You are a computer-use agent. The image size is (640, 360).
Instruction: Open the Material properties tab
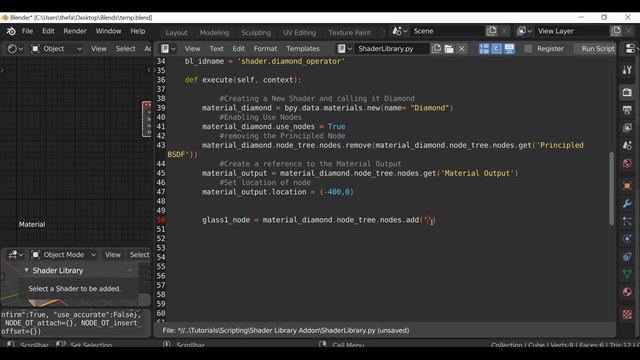point(627,292)
